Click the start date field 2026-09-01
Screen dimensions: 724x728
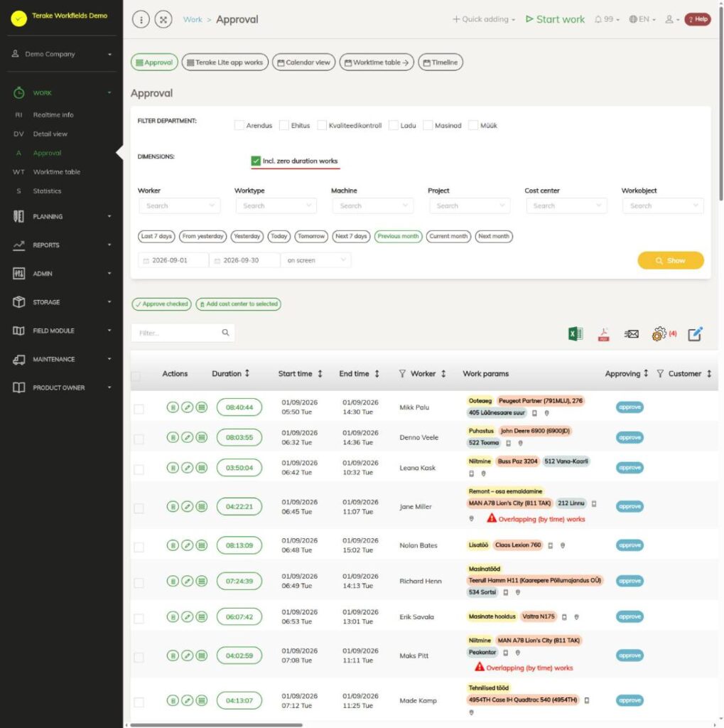[x=173, y=260]
